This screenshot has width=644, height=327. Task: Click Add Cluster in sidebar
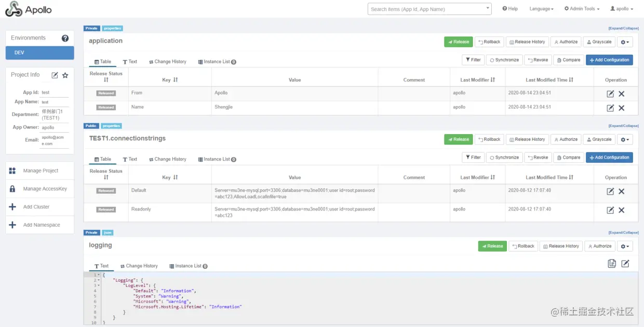40,207
